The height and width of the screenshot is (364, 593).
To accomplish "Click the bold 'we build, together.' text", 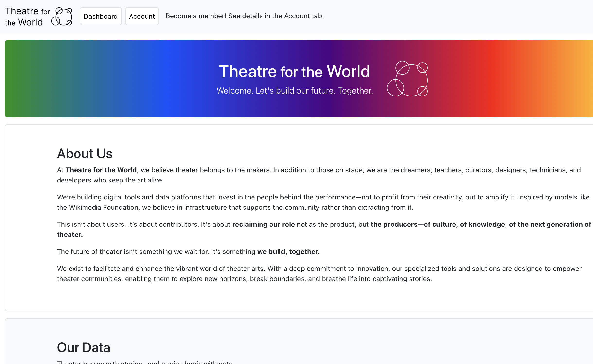I will 288,251.
